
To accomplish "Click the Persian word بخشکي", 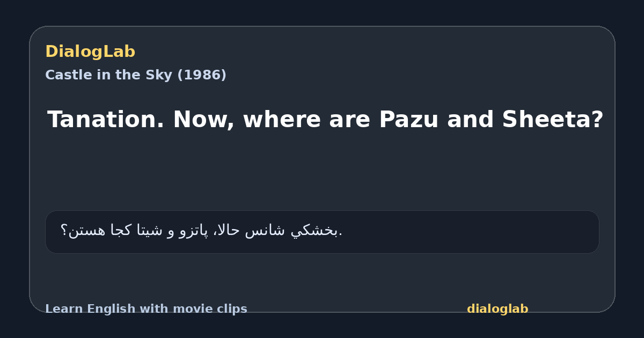I will 315,231.
